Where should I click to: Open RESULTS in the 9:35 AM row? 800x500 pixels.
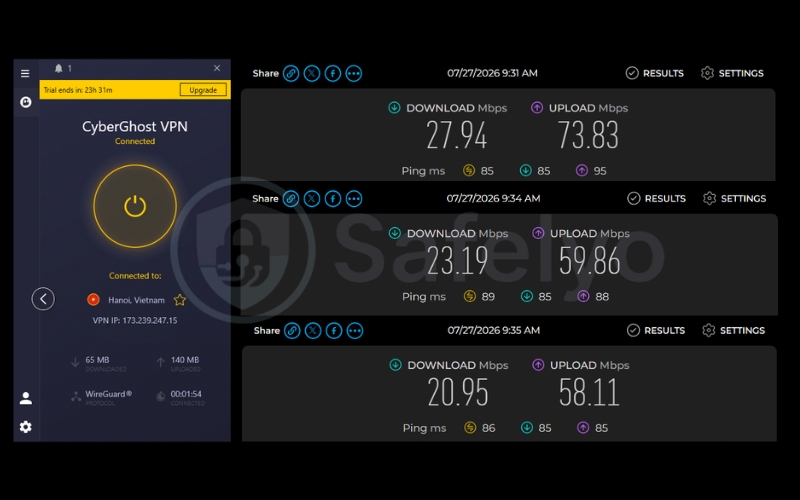pos(656,331)
